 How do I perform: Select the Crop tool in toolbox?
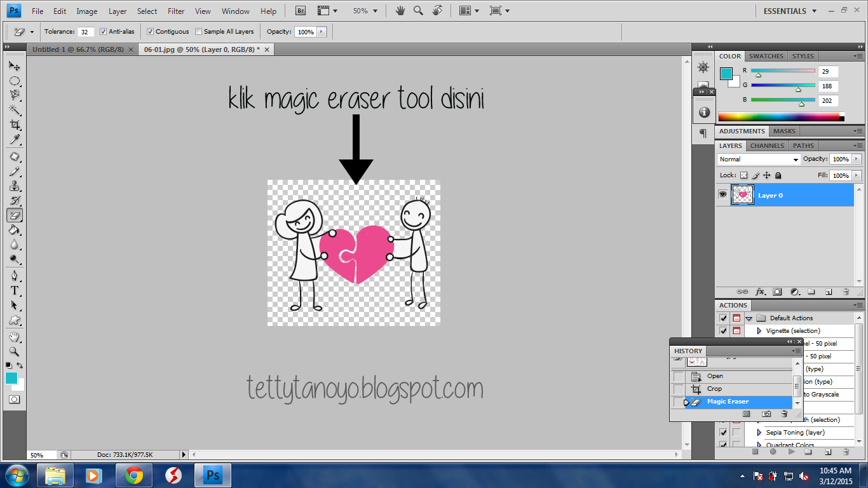click(15, 125)
